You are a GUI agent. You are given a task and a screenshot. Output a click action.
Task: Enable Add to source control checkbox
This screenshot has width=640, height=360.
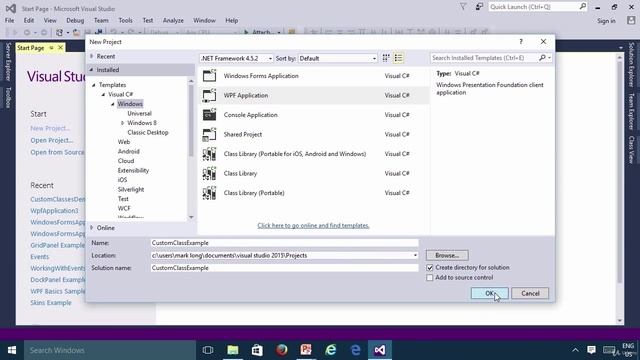430,278
